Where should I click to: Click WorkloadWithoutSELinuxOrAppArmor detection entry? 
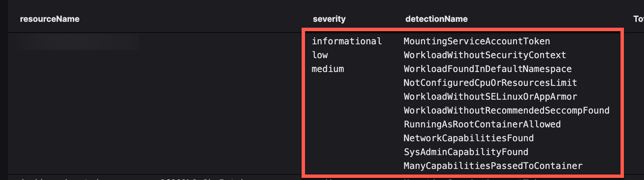(490, 97)
